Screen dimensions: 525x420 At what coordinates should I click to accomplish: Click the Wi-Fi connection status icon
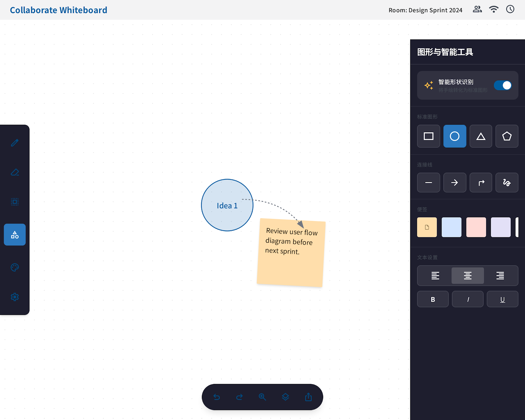tap(494, 9)
